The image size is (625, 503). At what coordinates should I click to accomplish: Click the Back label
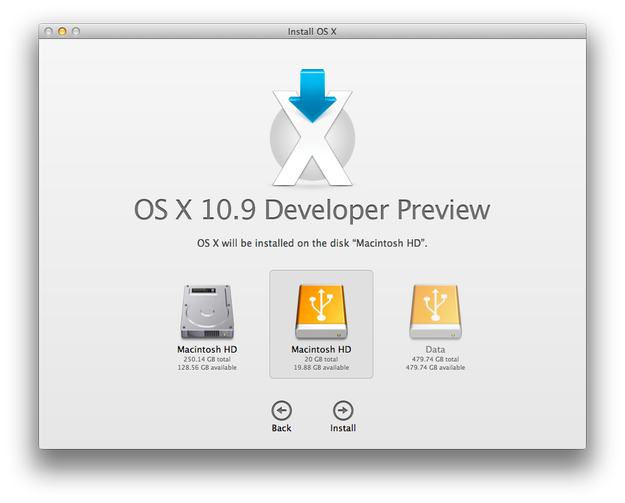[x=281, y=428]
